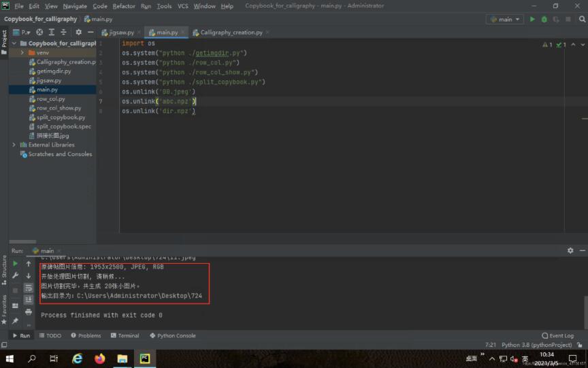The height and width of the screenshot is (368, 588).
Task: Run the main configuration with green play button
Action: pyautogui.click(x=532, y=19)
